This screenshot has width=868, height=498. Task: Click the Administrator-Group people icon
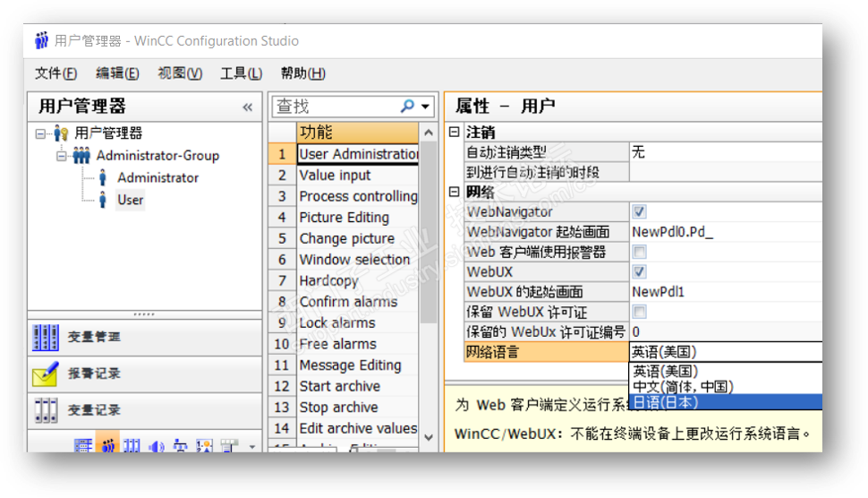point(81,156)
